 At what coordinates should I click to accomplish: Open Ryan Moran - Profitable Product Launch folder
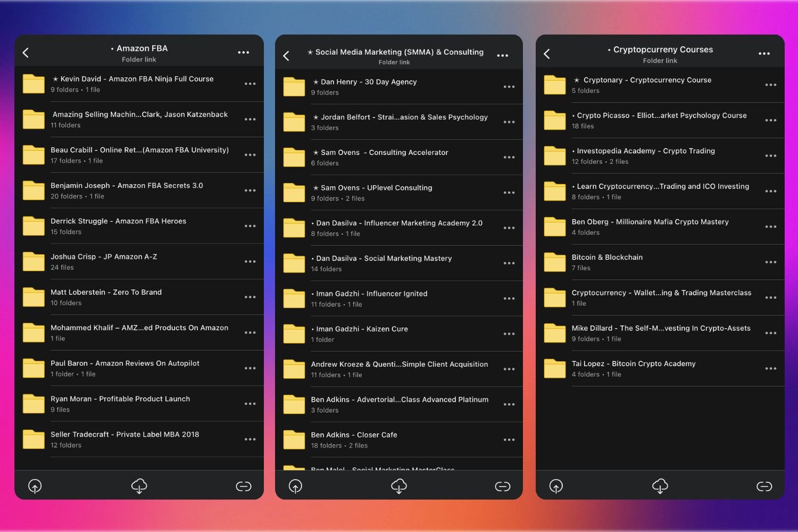(139, 404)
